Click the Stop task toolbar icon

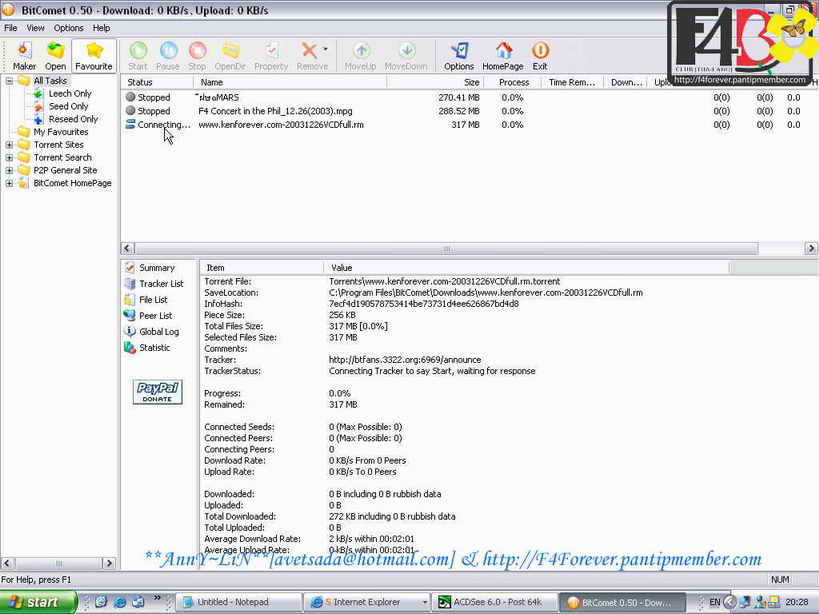pos(197,56)
